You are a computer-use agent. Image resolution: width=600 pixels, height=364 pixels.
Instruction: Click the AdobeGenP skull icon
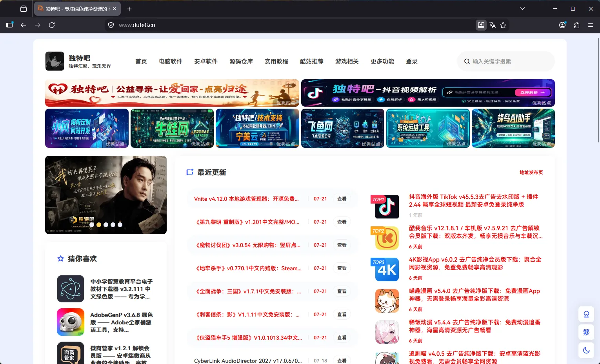click(71, 322)
